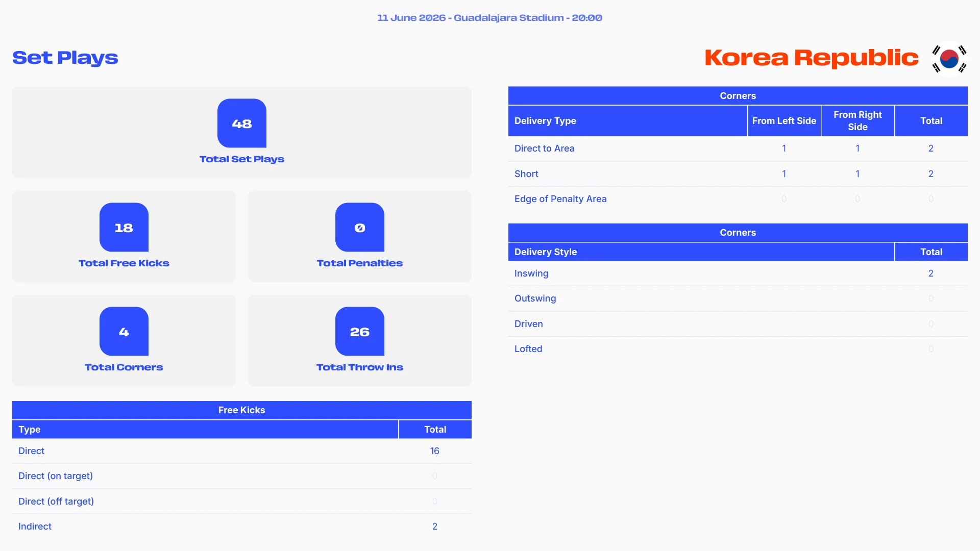Select the Edge of Penalty Area row

tap(738, 199)
